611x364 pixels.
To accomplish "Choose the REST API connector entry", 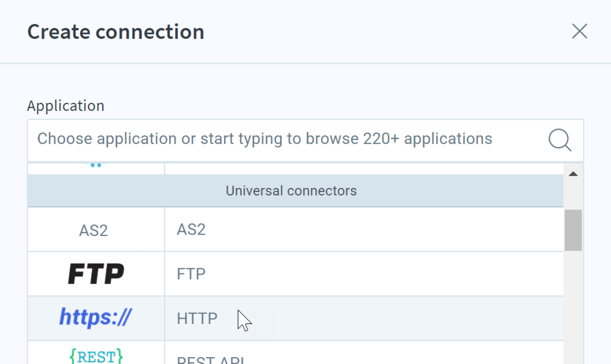I will (295, 353).
